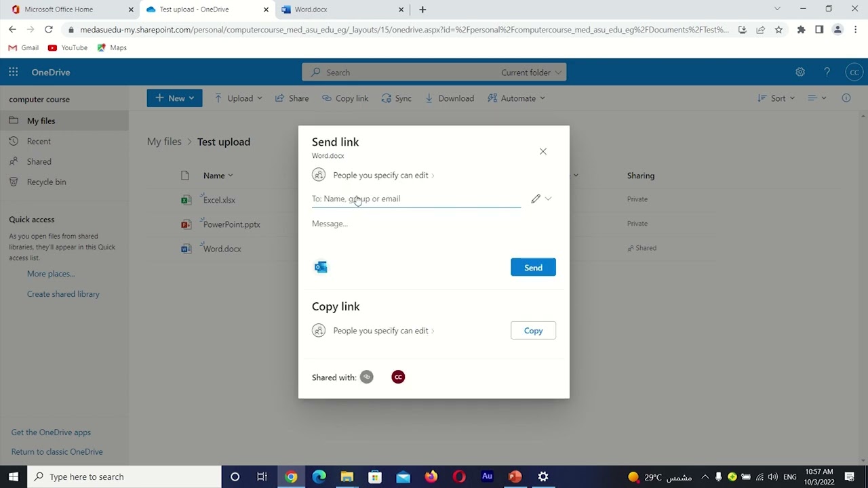Open the details pane info icon

(846, 98)
